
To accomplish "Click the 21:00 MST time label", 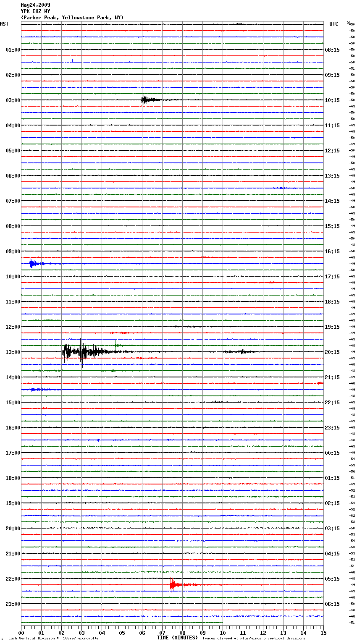I will (13, 554).
